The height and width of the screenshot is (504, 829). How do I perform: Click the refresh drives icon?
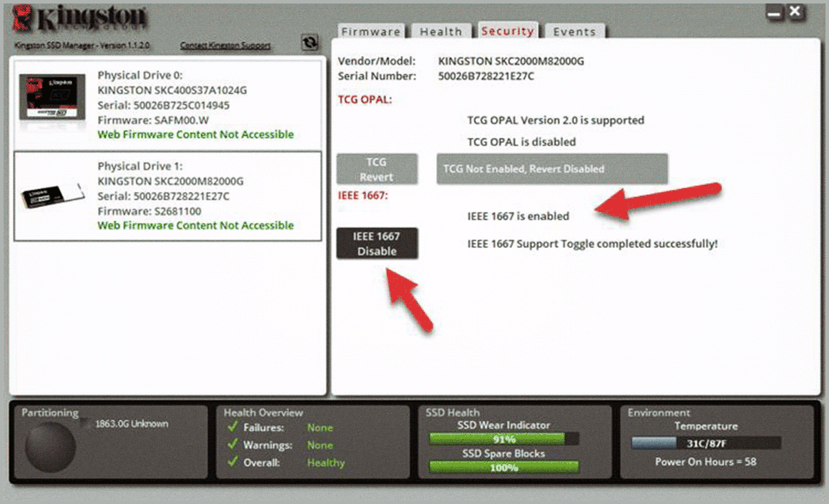click(310, 43)
